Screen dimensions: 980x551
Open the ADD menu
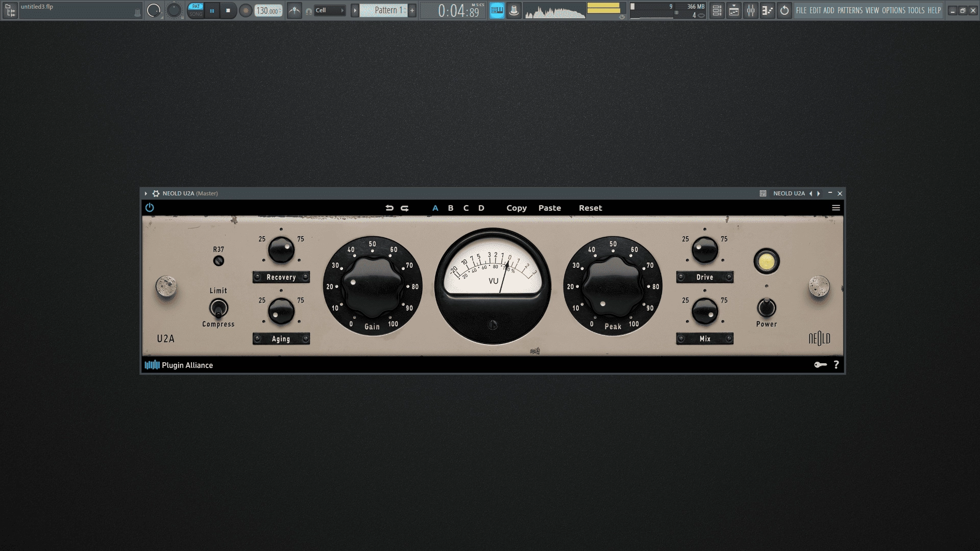coord(829,10)
